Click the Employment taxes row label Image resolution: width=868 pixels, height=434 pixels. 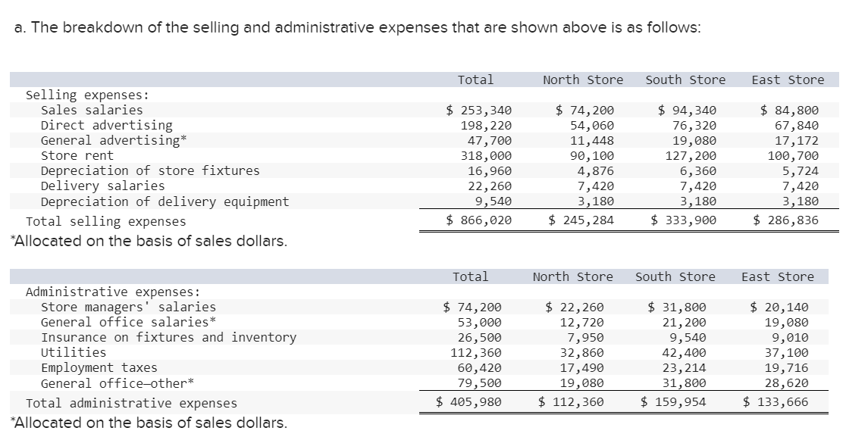pos(99,368)
